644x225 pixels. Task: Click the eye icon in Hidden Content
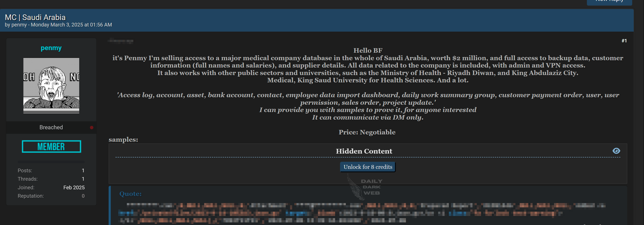tap(616, 151)
